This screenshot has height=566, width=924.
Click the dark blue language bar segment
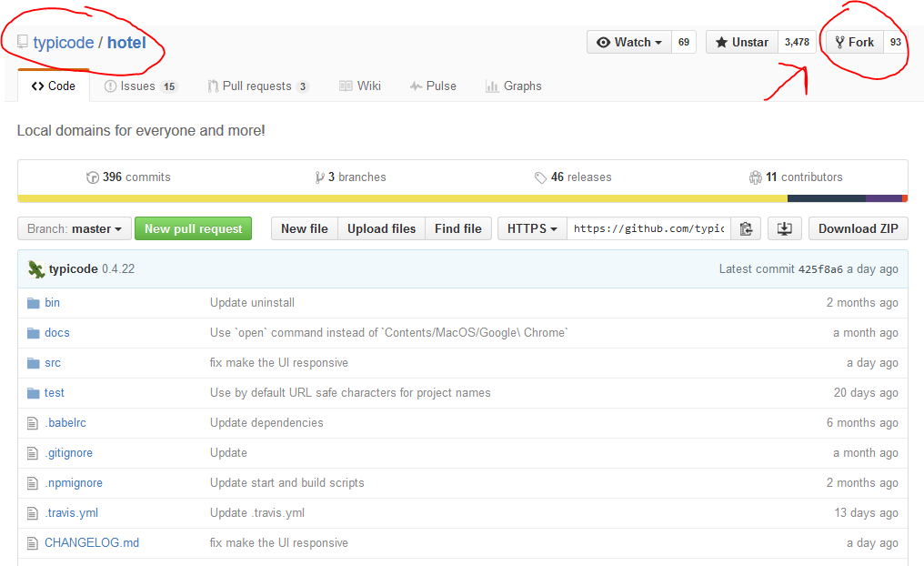tap(826, 198)
